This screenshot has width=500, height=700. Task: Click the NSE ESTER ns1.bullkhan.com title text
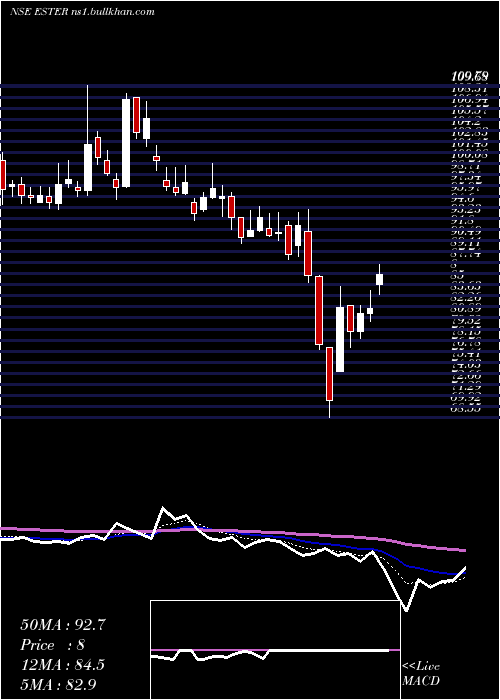click(x=82, y=12)
